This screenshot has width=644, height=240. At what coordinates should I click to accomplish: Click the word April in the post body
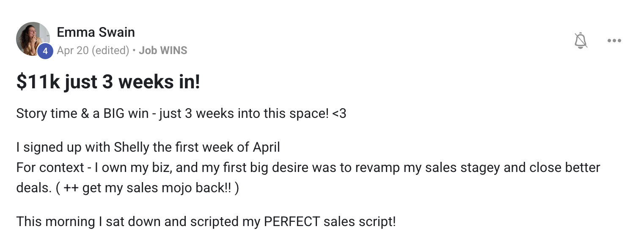(267, 147)
